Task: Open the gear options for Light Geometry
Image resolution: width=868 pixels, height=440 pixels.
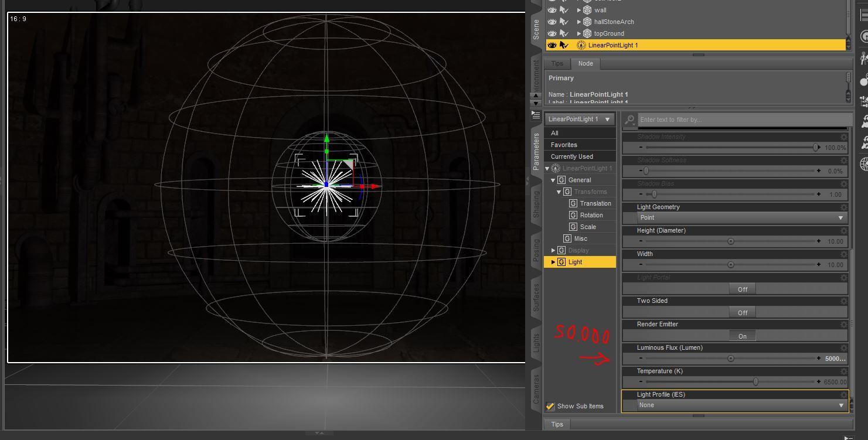Action: pyautogui.click(x=843, y=207)
